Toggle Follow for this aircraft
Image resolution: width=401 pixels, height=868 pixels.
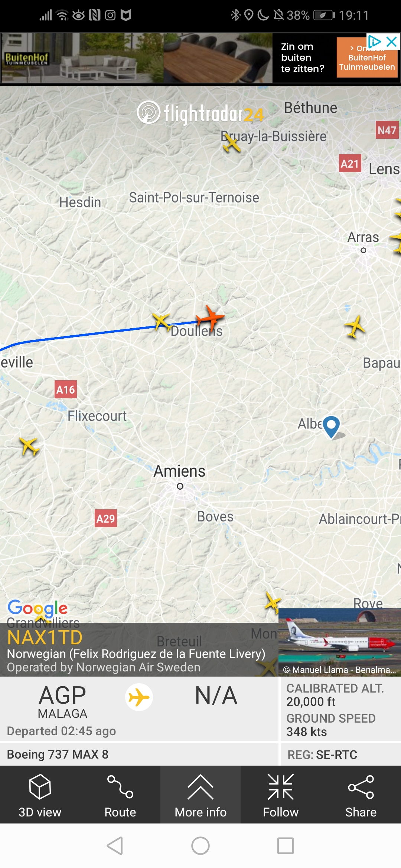point(281,796)
